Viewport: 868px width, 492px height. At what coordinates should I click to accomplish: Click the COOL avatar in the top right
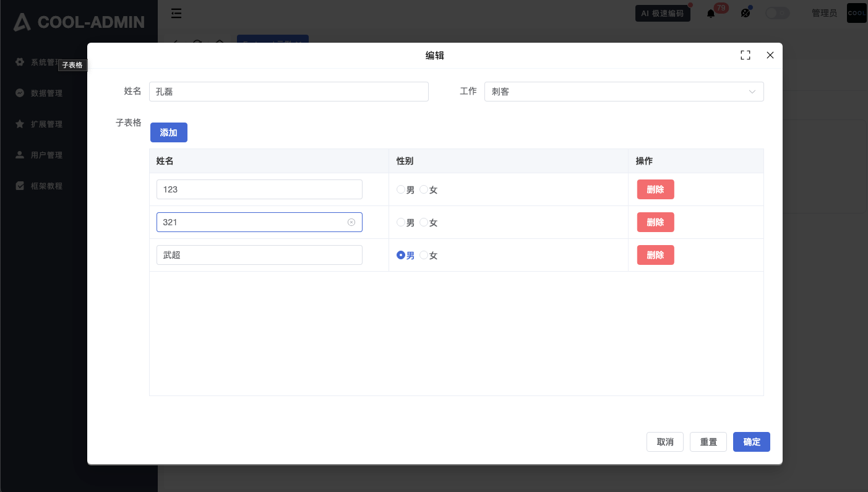click(x=856, y=13)
